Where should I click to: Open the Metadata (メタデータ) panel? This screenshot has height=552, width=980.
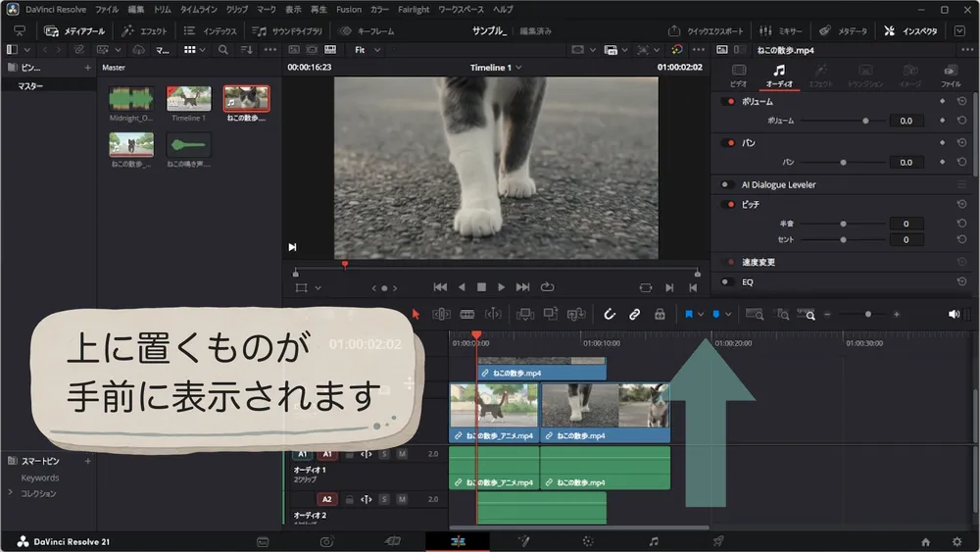pyautogui.click(x=843, y=30)
